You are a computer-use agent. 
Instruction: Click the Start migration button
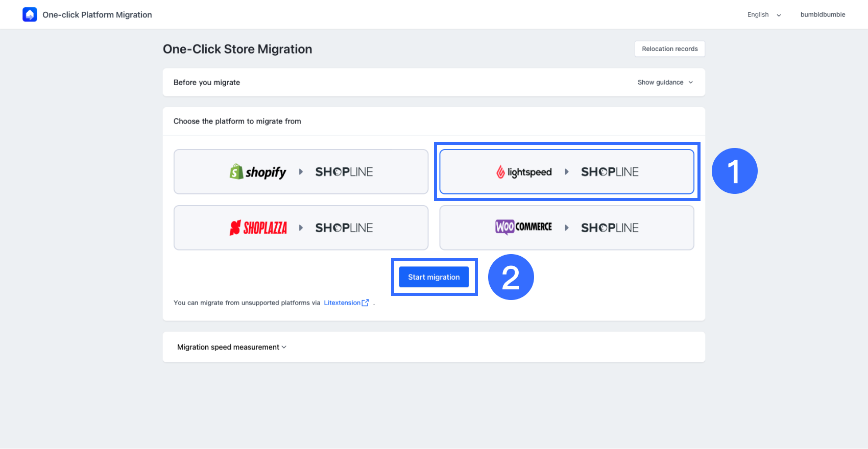click(433, 277)
